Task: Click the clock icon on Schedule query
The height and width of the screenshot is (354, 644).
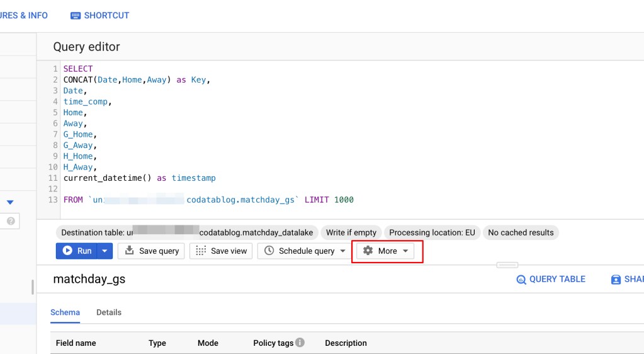Action: (269, 251)
